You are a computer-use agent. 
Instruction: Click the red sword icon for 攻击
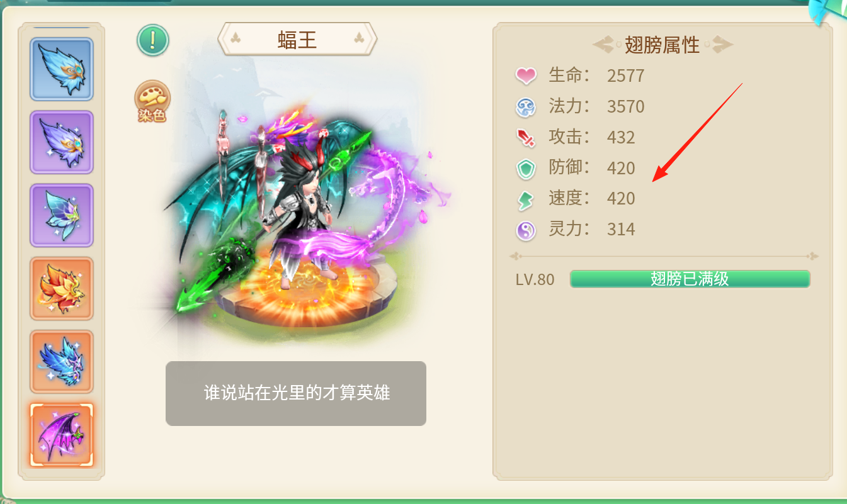[526, 137]
